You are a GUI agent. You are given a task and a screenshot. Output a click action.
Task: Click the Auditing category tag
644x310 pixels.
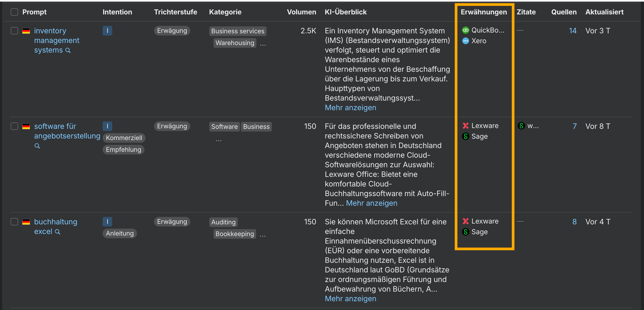[223, 222]
